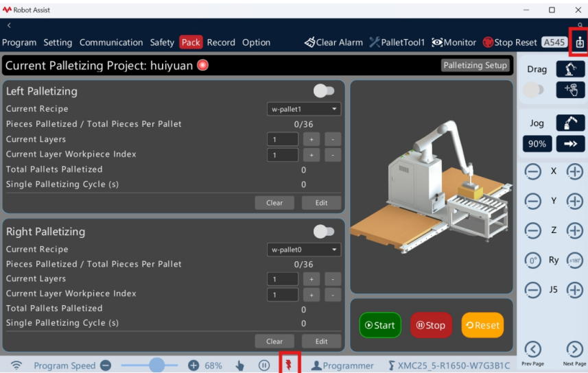Open the robot panel icon at top right
This screenshot has height=373, width=588.
[580, 43]
